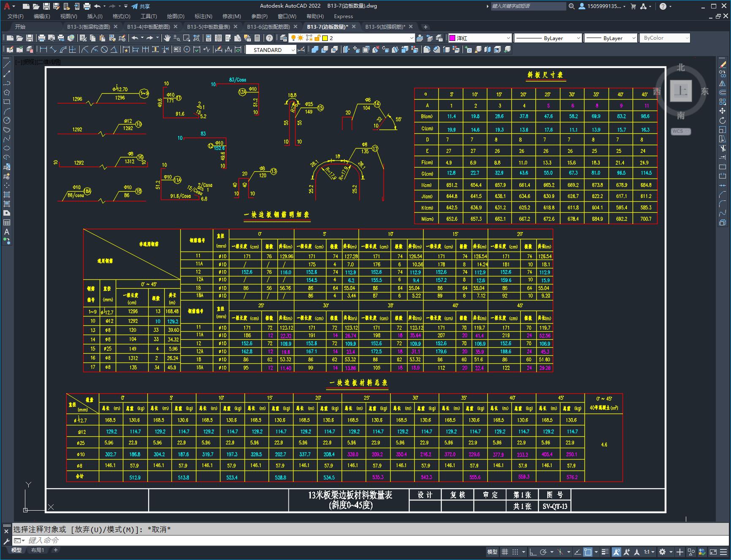Open the 标注(N) menu
Image resolution: width=731 pixels, height=560 pixels.
pos(203,16)
